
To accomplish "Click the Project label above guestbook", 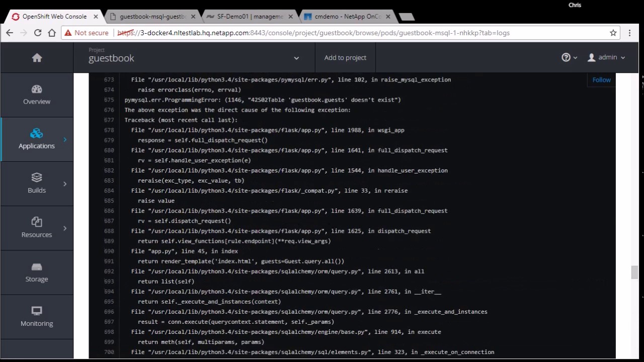I will (97, 50).
